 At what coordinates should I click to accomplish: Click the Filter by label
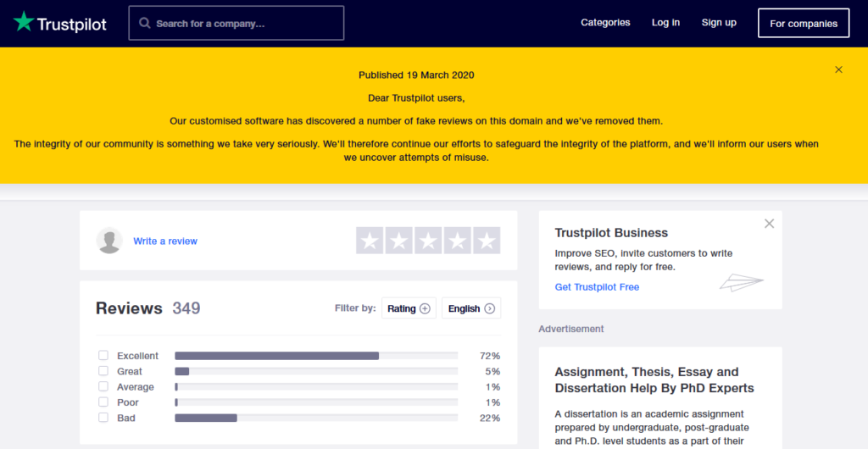355,308
